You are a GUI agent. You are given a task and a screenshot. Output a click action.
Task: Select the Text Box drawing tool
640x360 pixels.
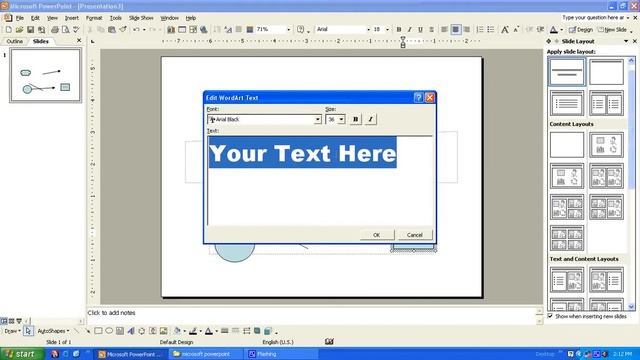(x=120, y=331)
